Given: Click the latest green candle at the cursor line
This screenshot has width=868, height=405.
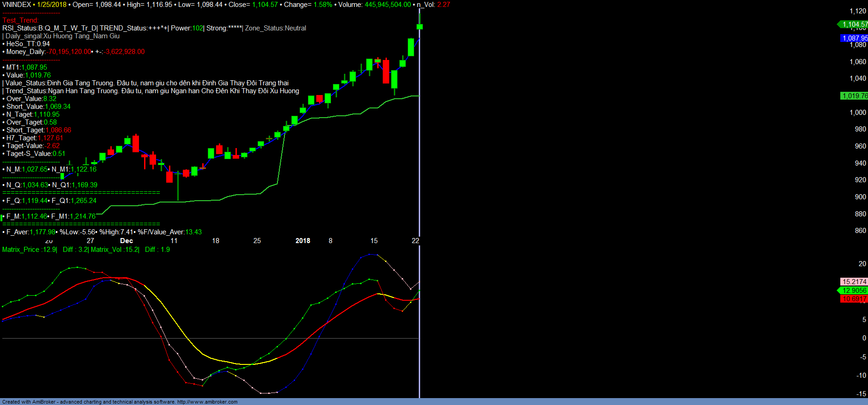Looking at the screenshot, I should pos(420,26).
